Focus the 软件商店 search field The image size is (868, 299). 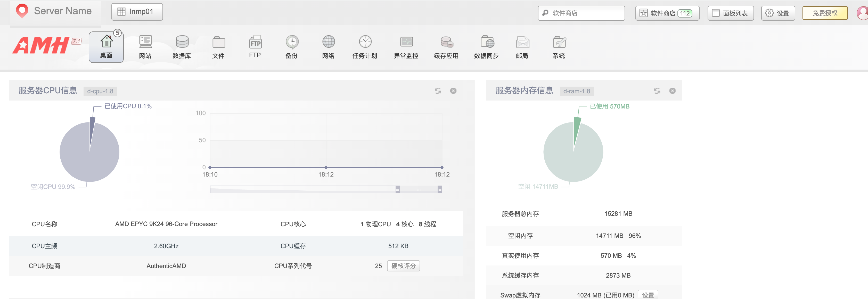click(581, 13)
